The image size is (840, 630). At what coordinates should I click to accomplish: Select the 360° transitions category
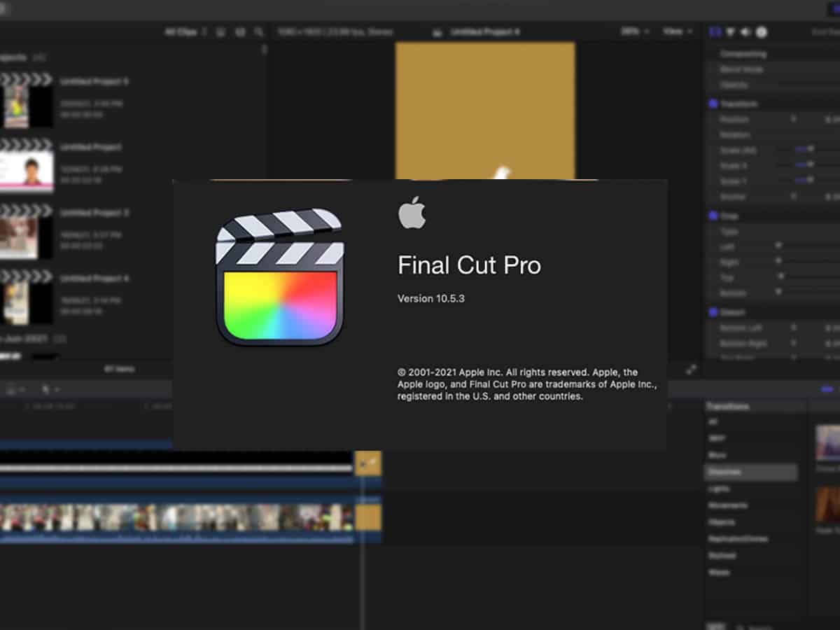click(717, 439)
